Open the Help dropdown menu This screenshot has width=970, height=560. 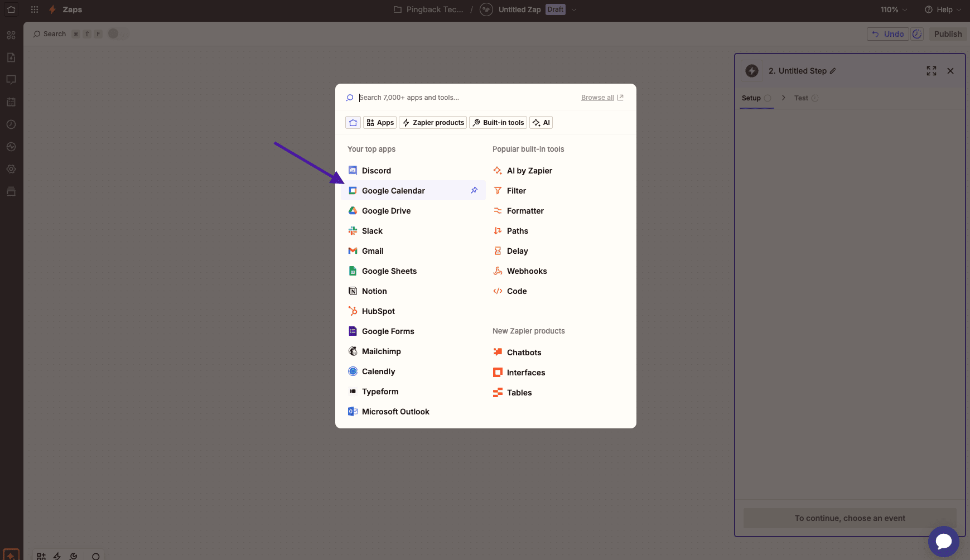pos(943,9)
